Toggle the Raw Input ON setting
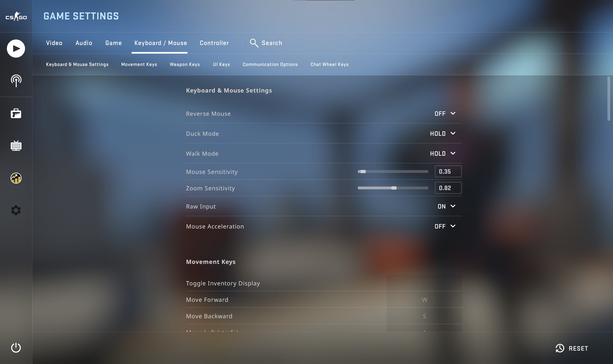This screenshot has height=364, width=613. pyautogui.click(x=446, y=206)
